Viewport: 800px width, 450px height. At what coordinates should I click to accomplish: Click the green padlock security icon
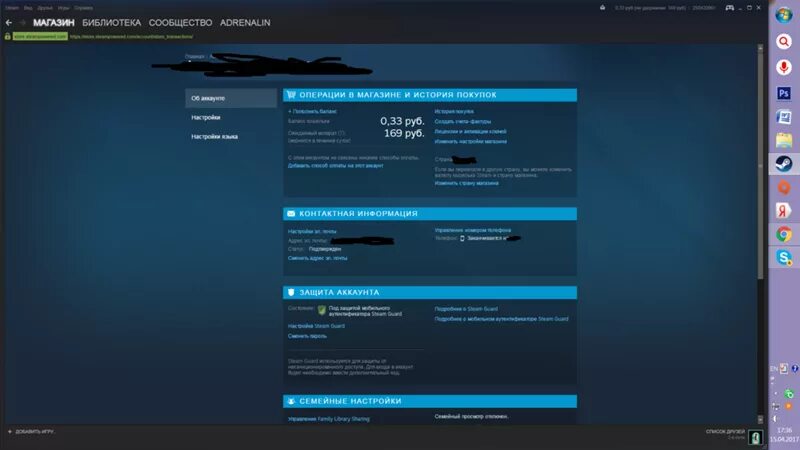point(8,36)
